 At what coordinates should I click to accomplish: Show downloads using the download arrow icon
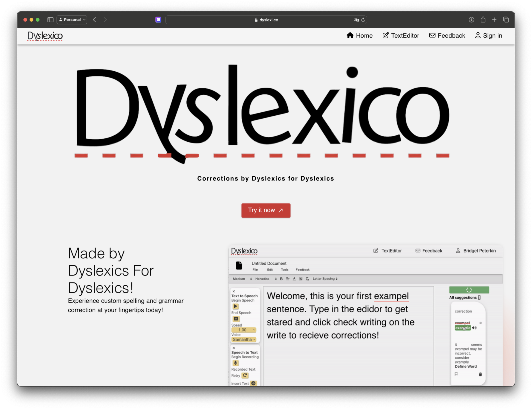point(471,20)
